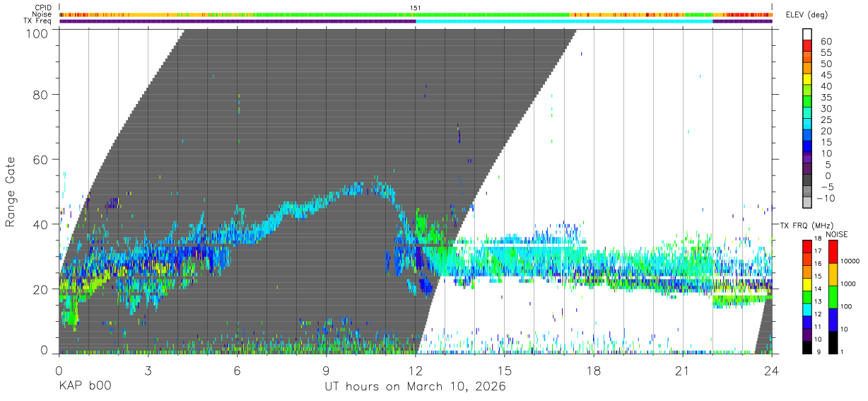Click the -10 label on ELEV colorbar
Screen dimensions: 868x401
(824, 198)
